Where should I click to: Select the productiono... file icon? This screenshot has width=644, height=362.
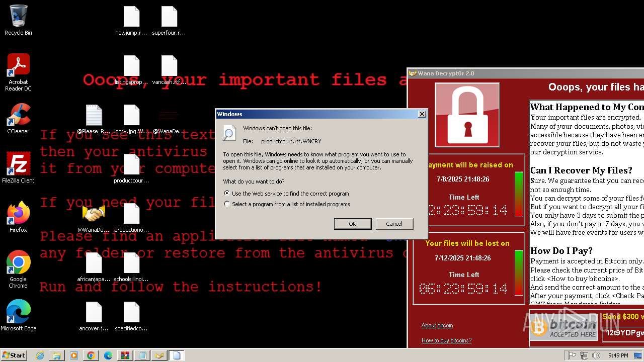tap(131, 218)
